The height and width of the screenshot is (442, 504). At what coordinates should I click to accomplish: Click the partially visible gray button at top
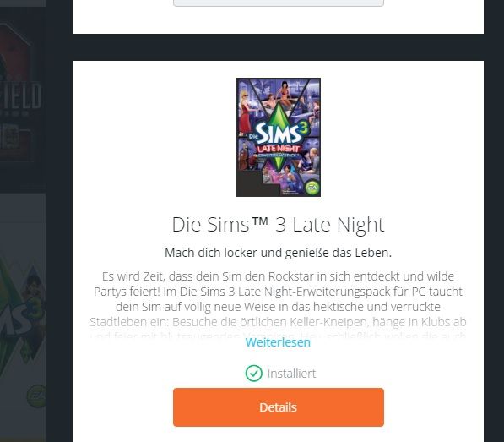[279, 3]
